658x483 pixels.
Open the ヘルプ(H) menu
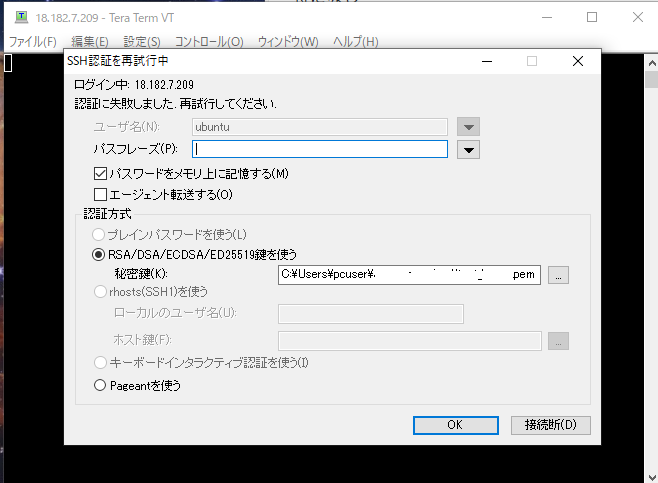click(356, 42)
